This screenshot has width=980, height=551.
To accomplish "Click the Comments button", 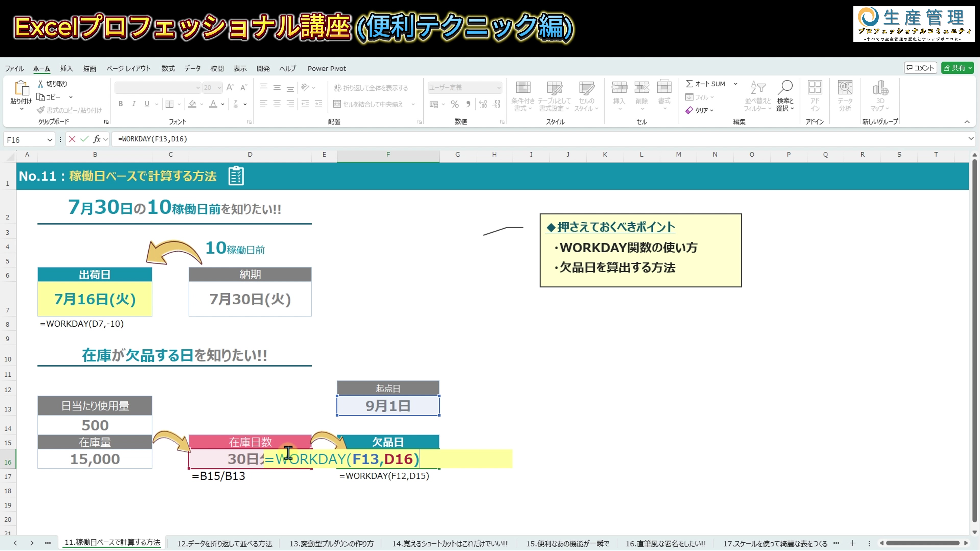I will tap(920, 68).
